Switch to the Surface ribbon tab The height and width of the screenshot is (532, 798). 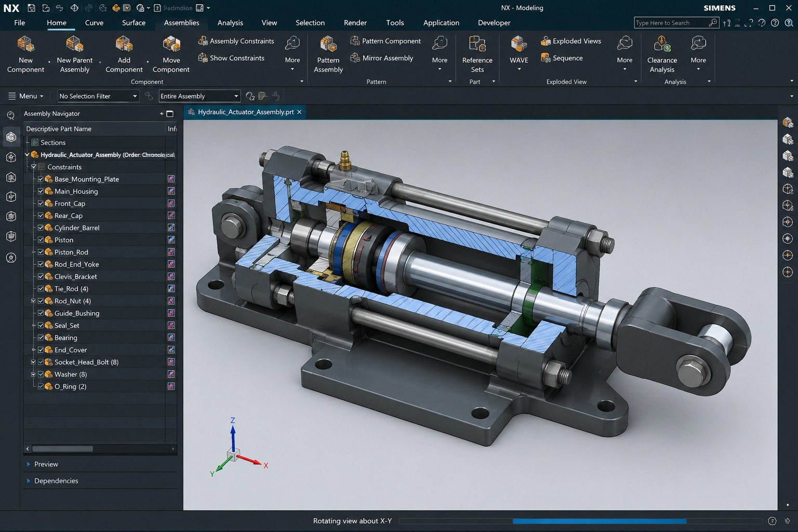(x=134, y=22)
